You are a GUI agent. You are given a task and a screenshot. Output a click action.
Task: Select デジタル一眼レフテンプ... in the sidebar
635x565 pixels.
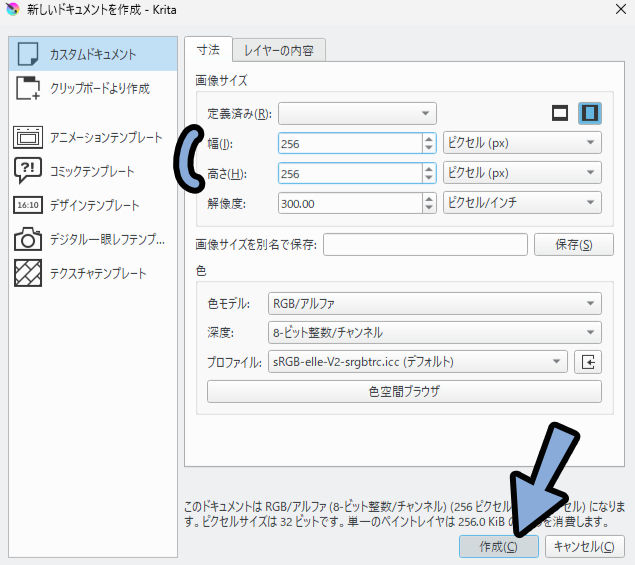[93, 239]
